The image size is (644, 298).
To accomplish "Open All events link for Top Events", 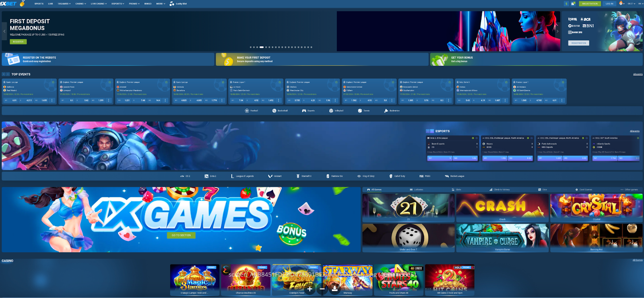I will (x=638, y=74).
